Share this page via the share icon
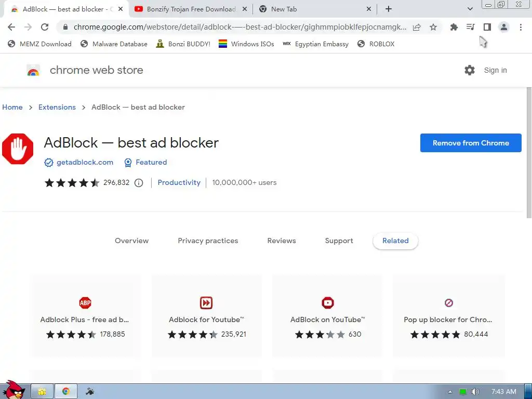This screenshot has height=399, width=532. pyautogui.click(x=417, y=27)
